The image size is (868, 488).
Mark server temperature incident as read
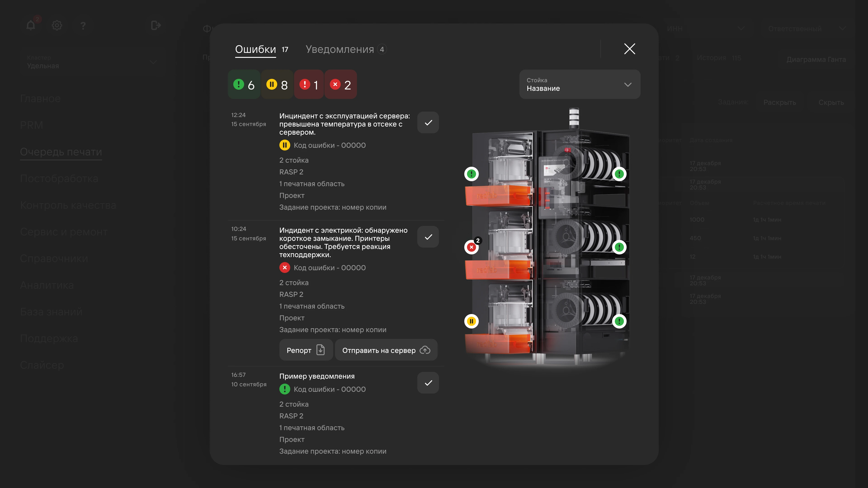click(428, 123)
